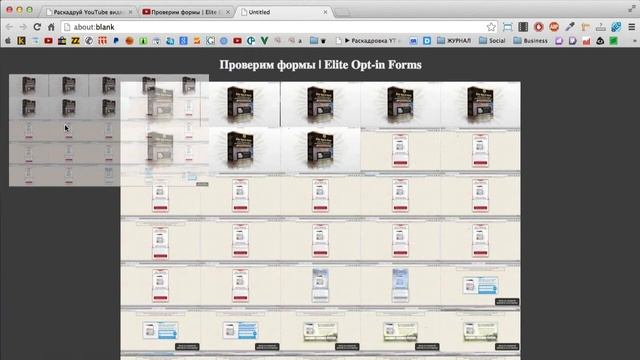Close the Проверим формы tab
Screen dimensions: 640x360
pos(228,12)
